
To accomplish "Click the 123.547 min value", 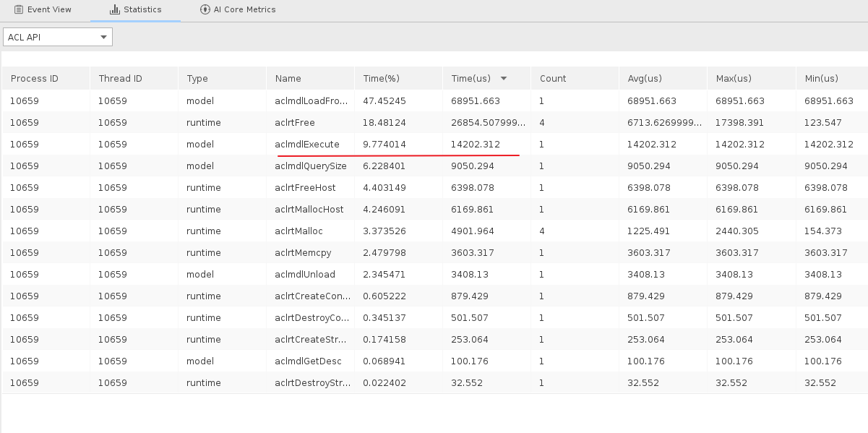I will (x=822, y=123).
